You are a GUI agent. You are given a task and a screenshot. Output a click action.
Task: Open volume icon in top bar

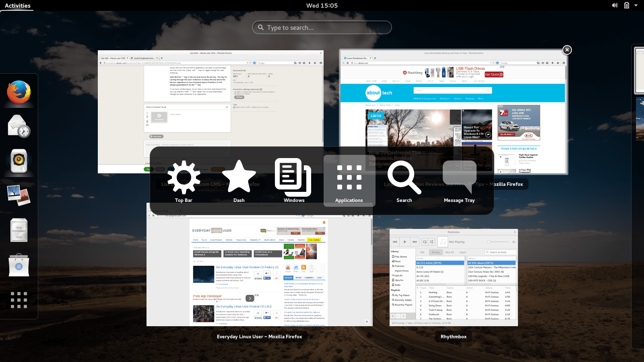615,5
